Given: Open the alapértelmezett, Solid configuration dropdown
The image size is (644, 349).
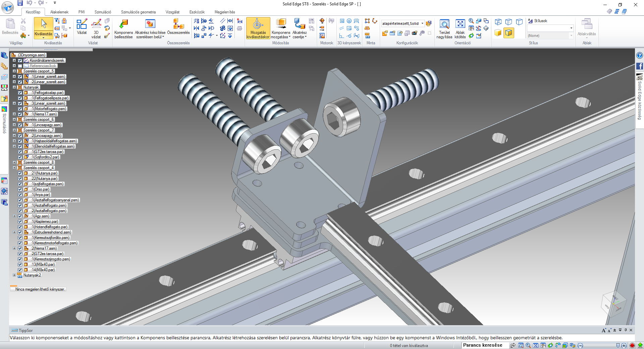Looking at the screenshot, I should (x=422, y=23).
